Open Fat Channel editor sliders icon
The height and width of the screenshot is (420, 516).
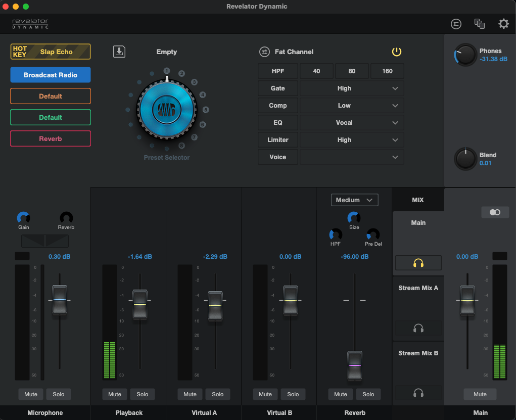point(264,52)
